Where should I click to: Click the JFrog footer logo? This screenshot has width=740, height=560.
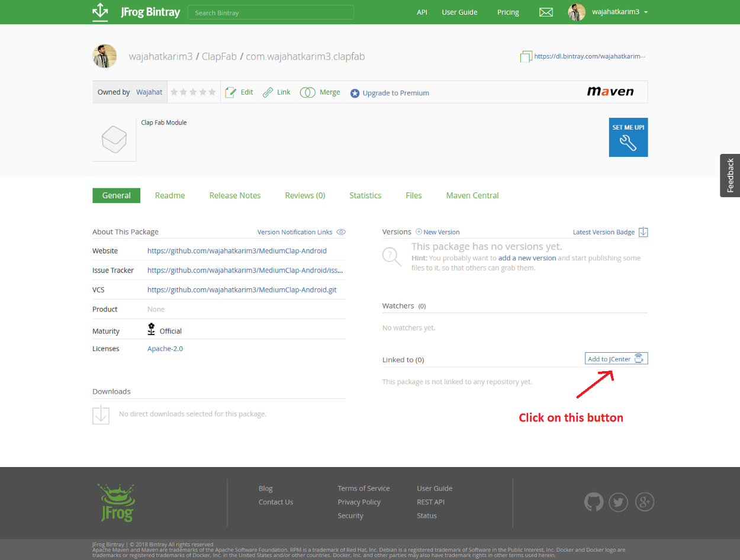tap(116, 502)
